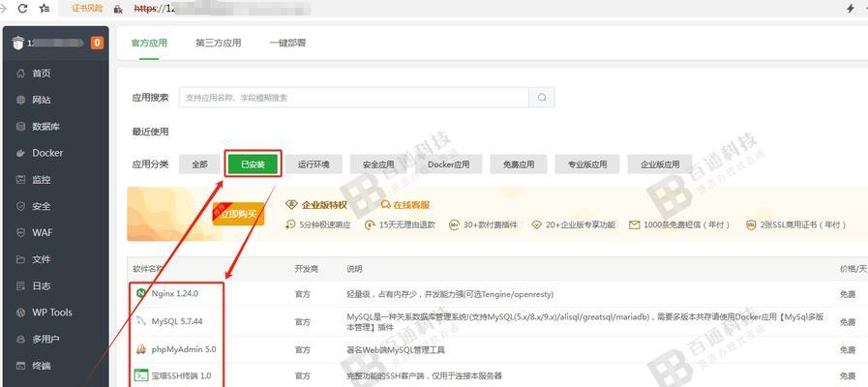Click the 20+企业版专享功能 feature text
The width and height of the screenshot is (868, 387).
581,224
